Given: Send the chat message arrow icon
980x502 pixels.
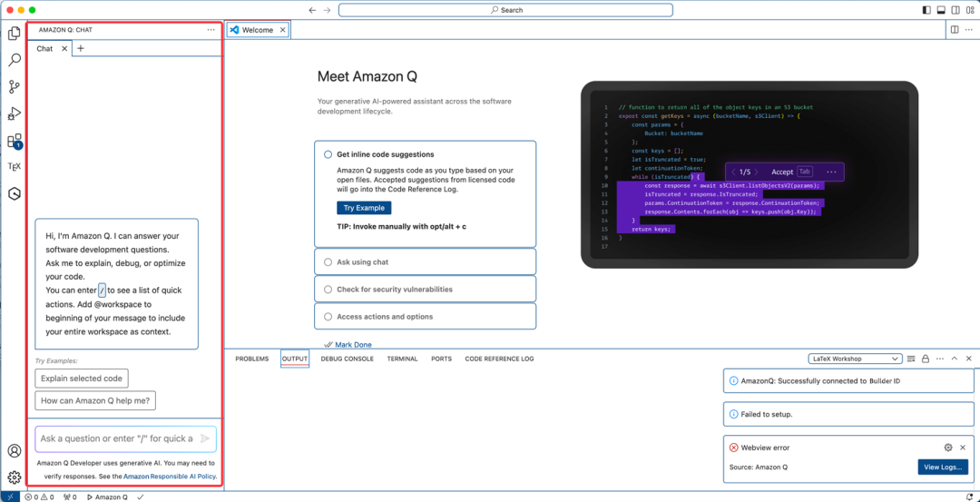Looking at the screenshot, I should coord(205,438).
